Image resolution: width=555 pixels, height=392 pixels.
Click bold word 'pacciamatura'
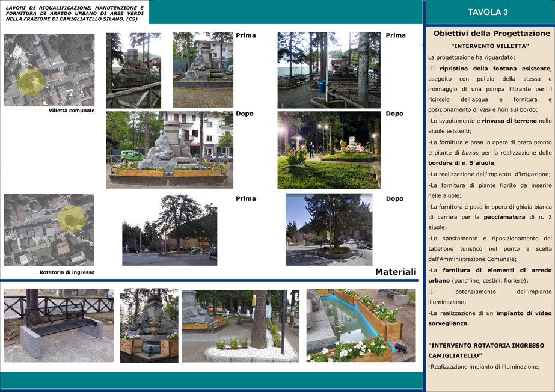[504, 217]
